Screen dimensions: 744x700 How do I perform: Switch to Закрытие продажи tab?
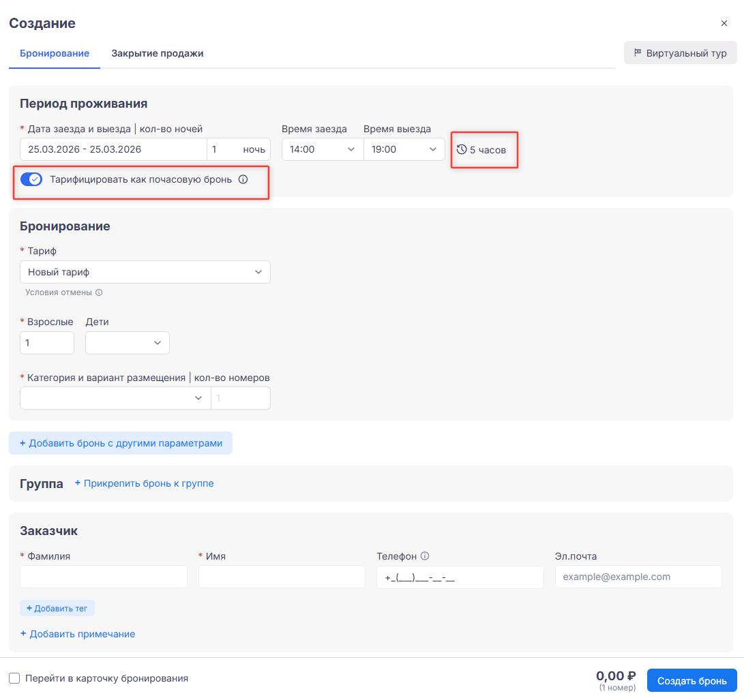pyautogui.click(x=158, y=53)
